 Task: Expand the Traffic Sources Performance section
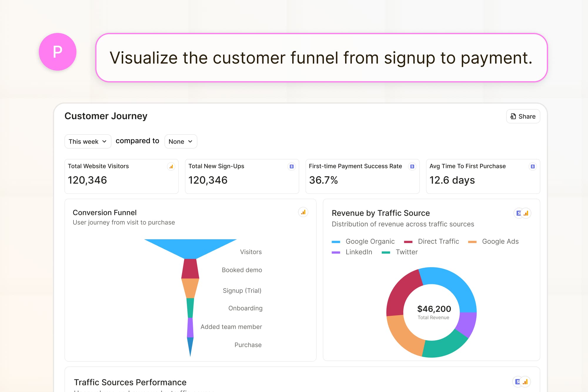pyautogui.click(x=130, y=382)
